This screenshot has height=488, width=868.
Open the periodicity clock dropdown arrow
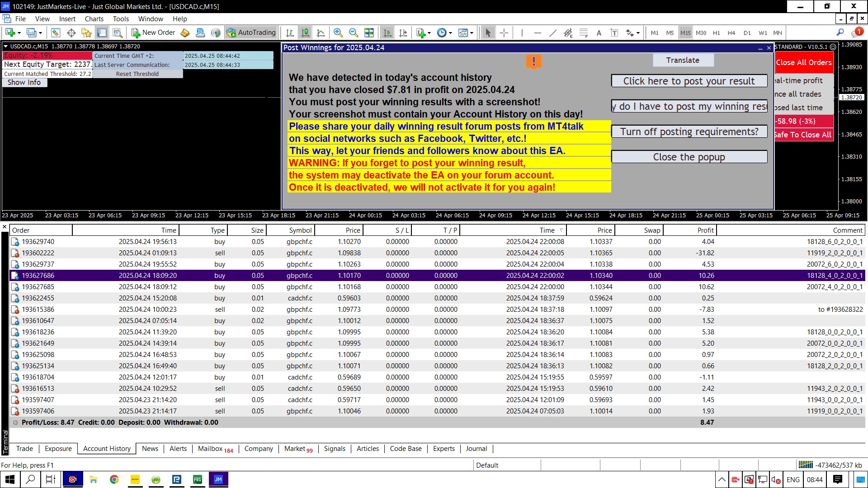click(450, 33)
